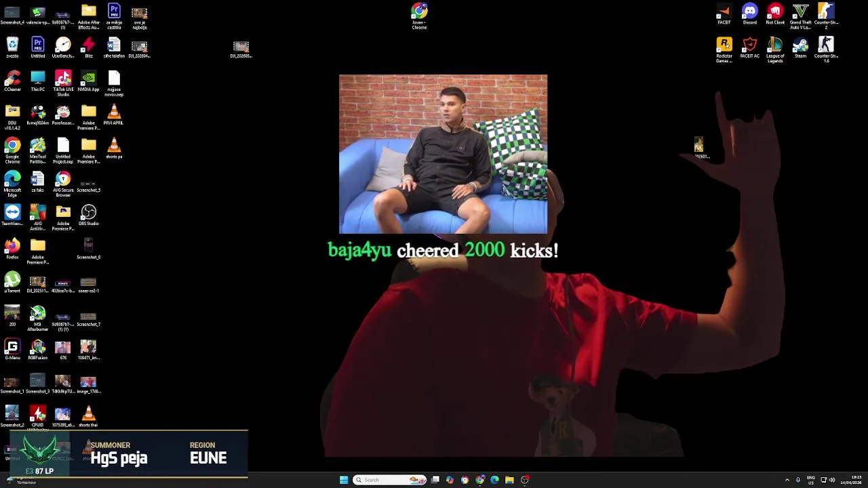868x488 pixels.
Task: Launch TikTok LIVE Studio
Action: click(x=63, y=83)
